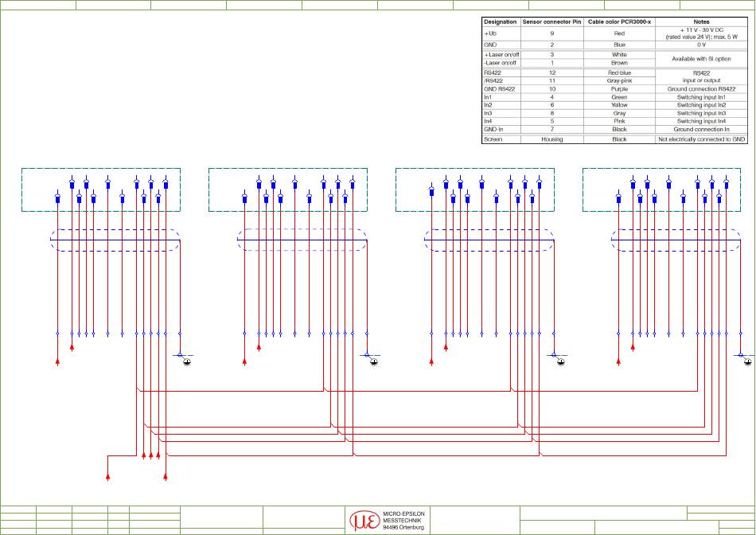Select the "GND RS422" designation cell
The width and height of the screenshot is (756, 535).
pos(500,89)
